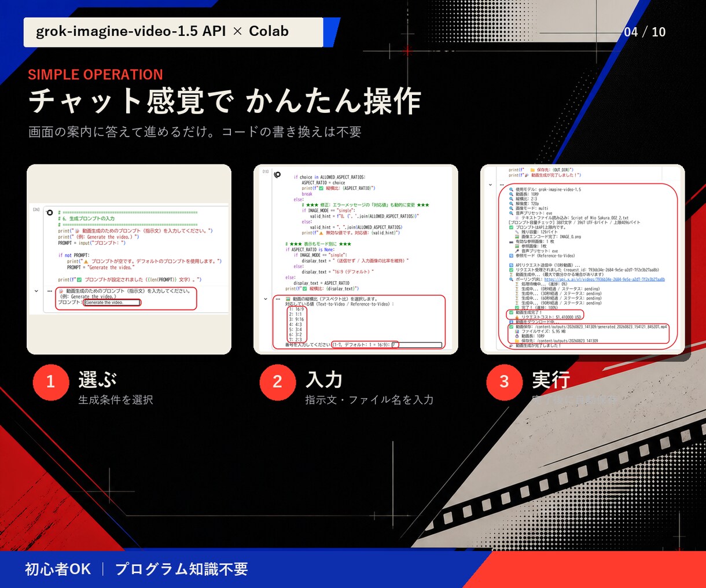Click the 'チャット感覚で かんたん操作' headline
This screenshot has width=706, height=588.
click(x=225, y=101)
